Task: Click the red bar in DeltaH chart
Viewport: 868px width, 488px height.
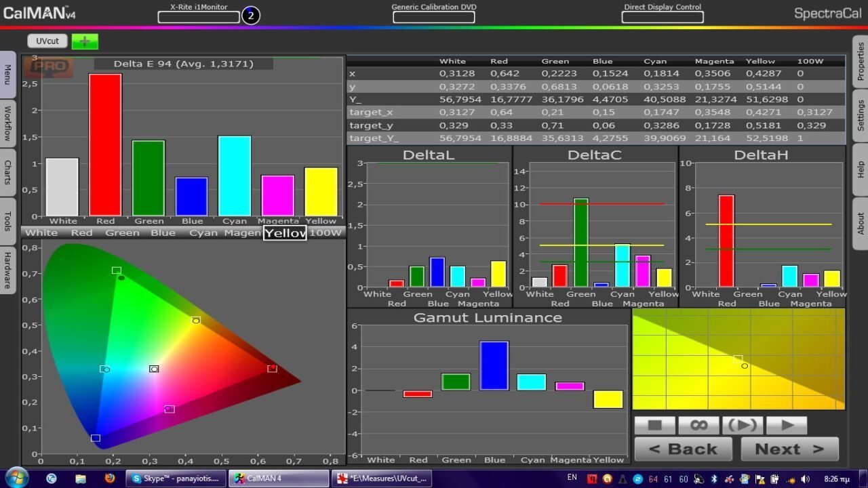Action: pyautogui.click(x=726, y=241)
